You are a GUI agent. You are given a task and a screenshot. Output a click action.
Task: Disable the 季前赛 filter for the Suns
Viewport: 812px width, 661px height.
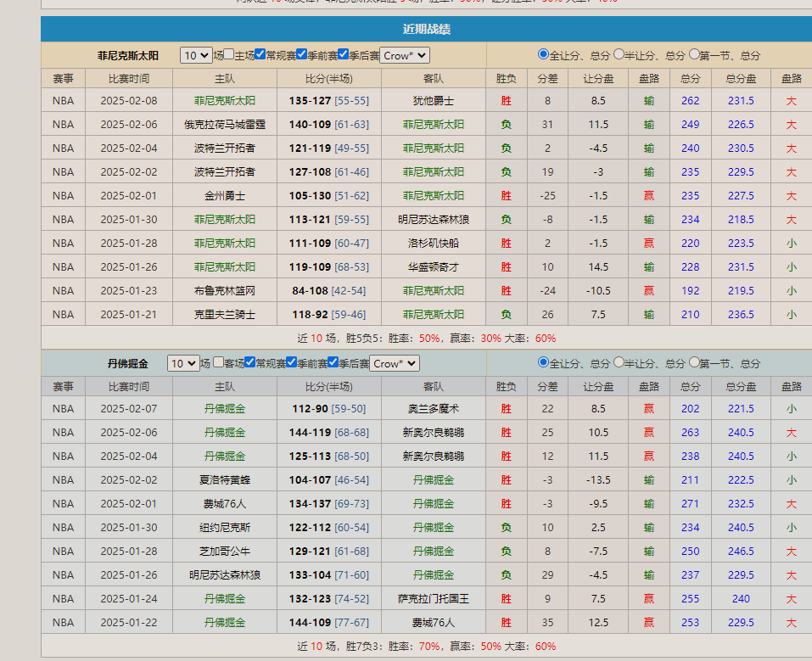(300, 54)
